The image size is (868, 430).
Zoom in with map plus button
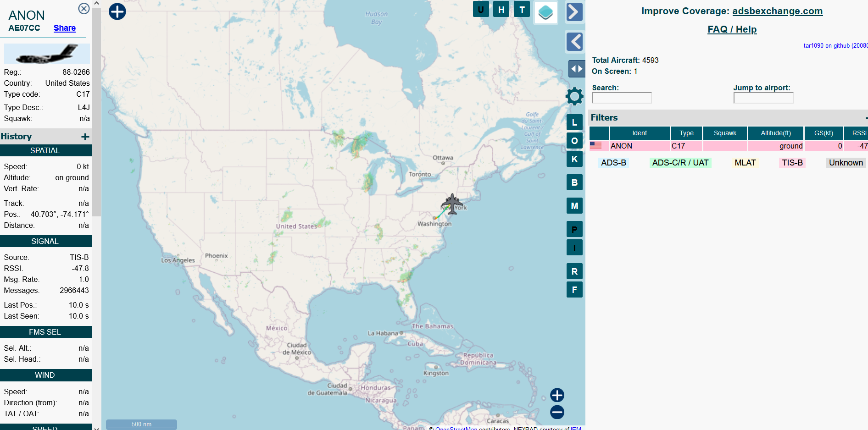tap(557, 395)
